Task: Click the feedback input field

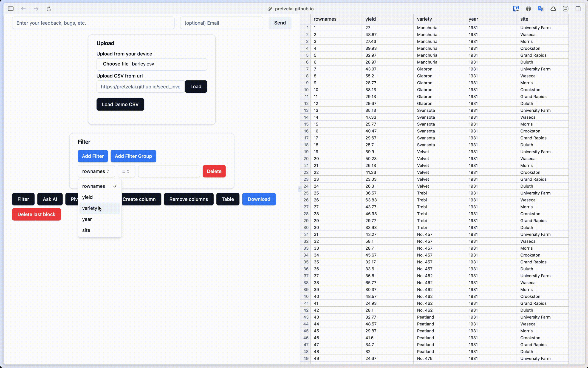Action: 93,23
